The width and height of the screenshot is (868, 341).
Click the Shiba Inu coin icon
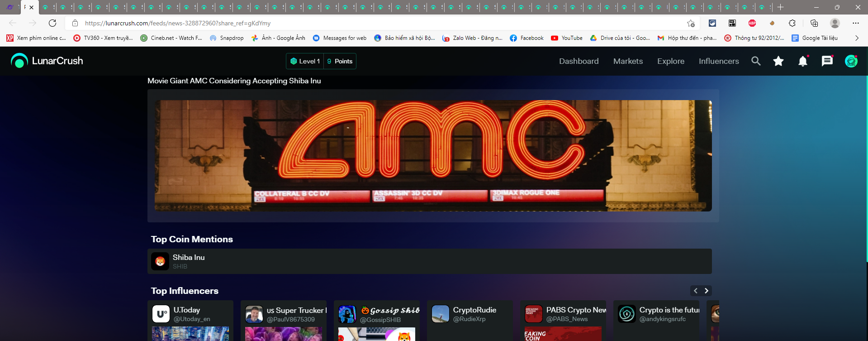coord(160,261)
